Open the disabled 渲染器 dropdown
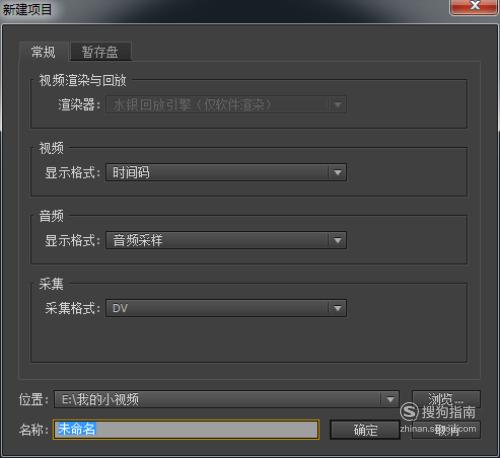This screenshot has height=458, width=500. click(x=226, y=105)
